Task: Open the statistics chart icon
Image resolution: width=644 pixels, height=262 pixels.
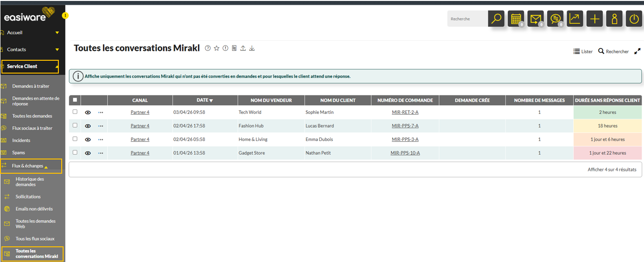Action: pos(575,19)
